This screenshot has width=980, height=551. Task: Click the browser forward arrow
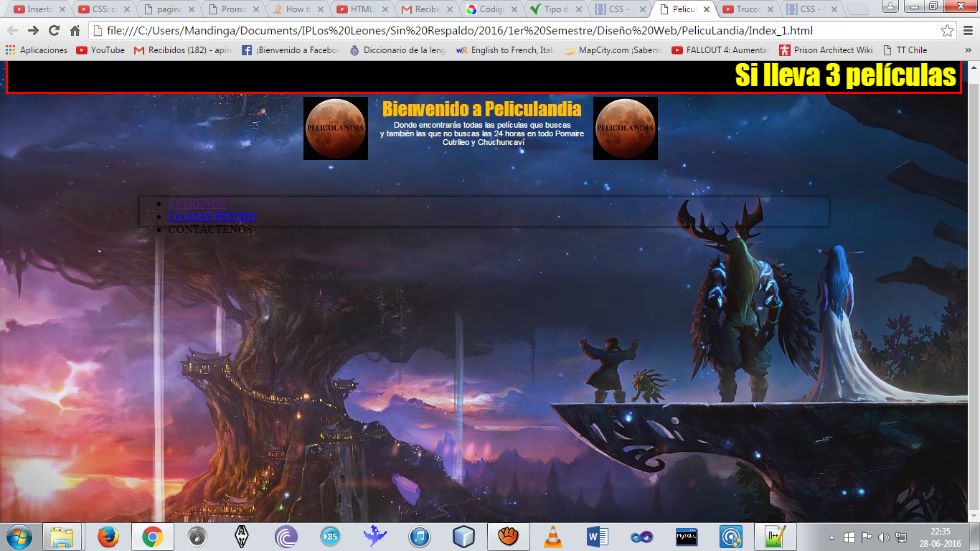[x=33, y=31]
